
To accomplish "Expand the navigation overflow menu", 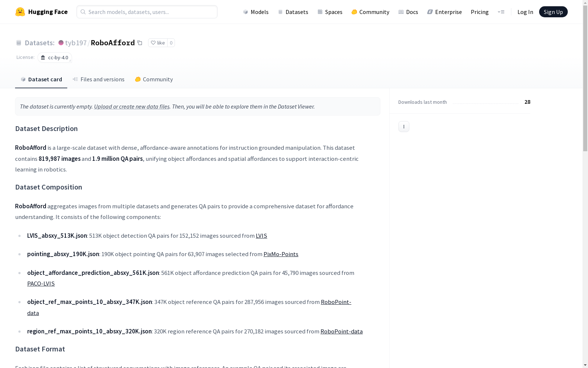I will [501, 12].
